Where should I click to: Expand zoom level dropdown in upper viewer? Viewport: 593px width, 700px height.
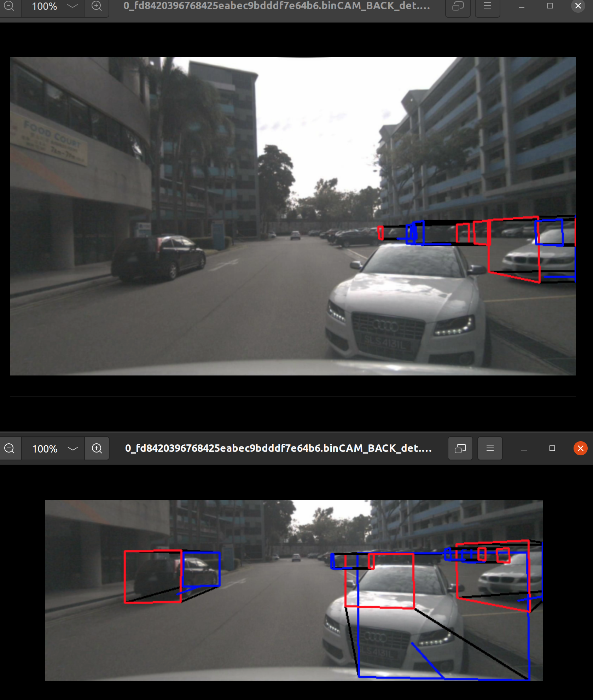[72, 6]
